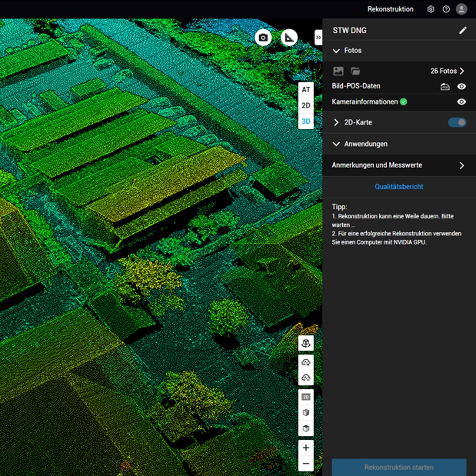This screenshot has width=476, height=476.
Task: Click the add photos image icon
Action: coord(338,71)
